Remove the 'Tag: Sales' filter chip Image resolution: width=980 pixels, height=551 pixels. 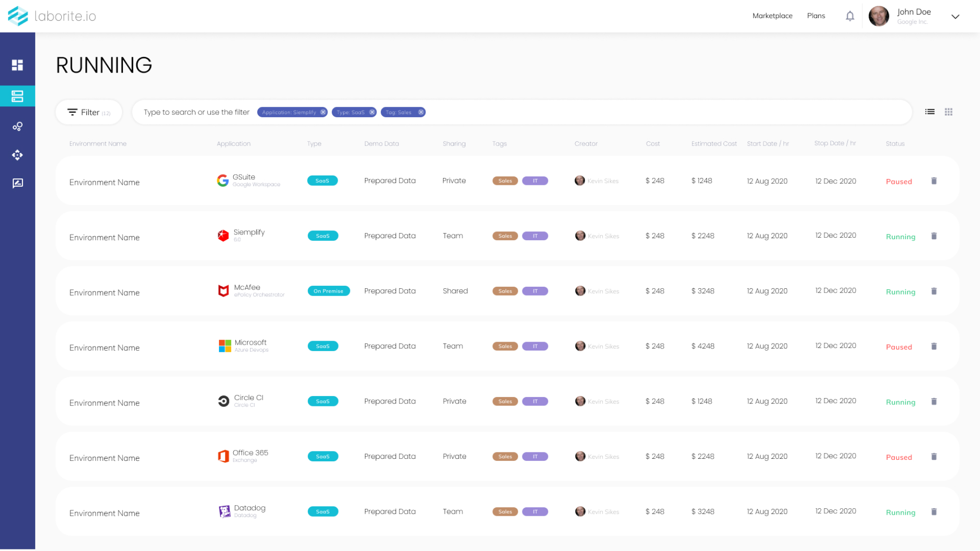(421, 112)
